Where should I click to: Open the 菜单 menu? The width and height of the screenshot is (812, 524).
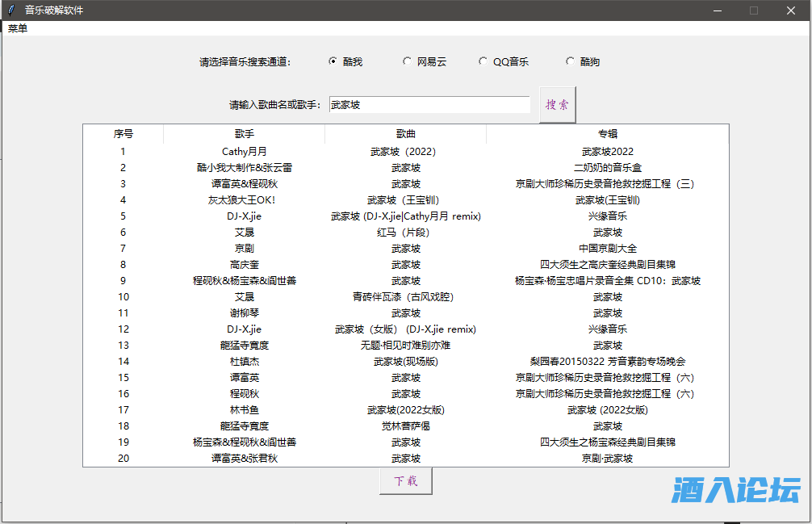click(x=18, y=28)
